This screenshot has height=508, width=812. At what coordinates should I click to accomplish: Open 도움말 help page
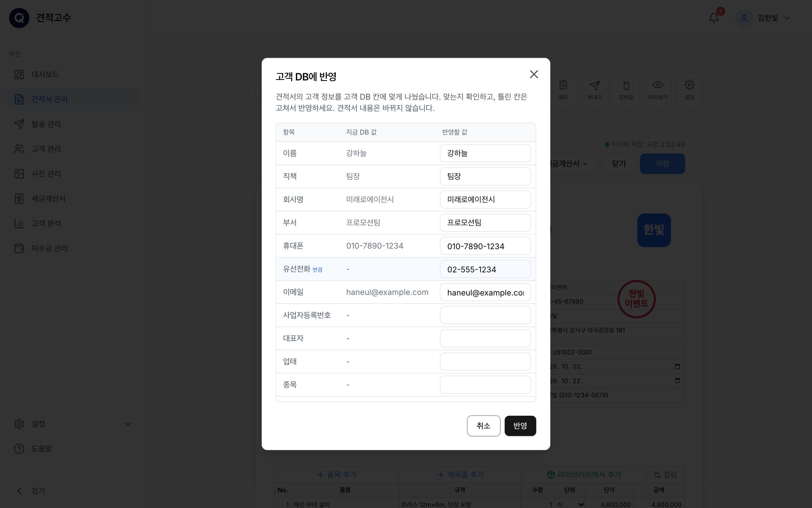coord(73,448)
